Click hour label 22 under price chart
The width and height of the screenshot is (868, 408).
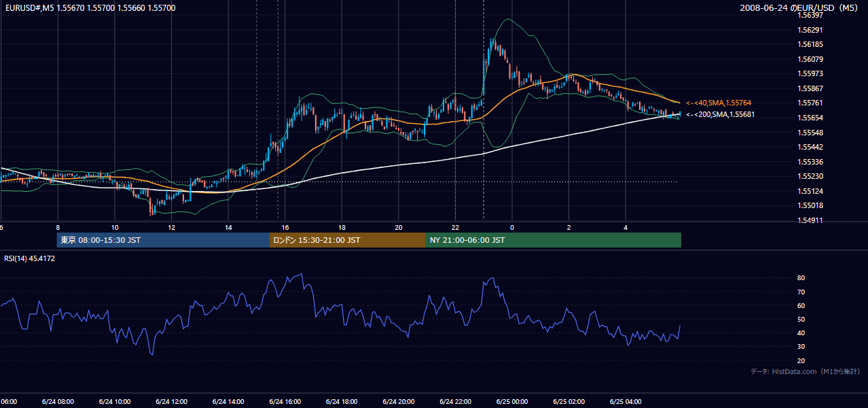pos(456,227)
